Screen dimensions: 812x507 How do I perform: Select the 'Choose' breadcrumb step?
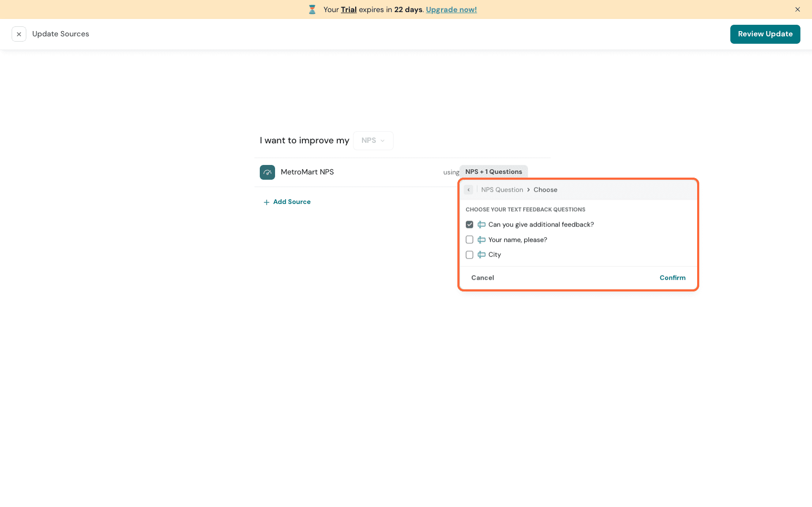[545, 190]
